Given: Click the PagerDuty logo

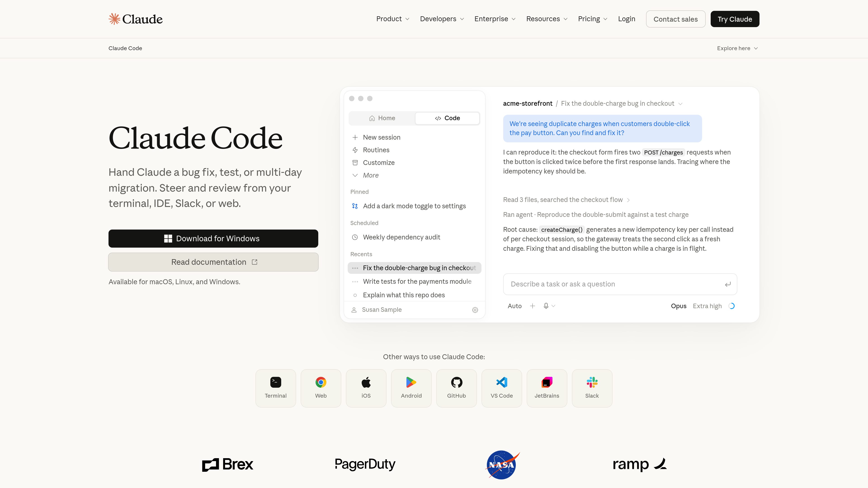Looking at the screenshot, I should pyautogui.click(x=365, y=465).
